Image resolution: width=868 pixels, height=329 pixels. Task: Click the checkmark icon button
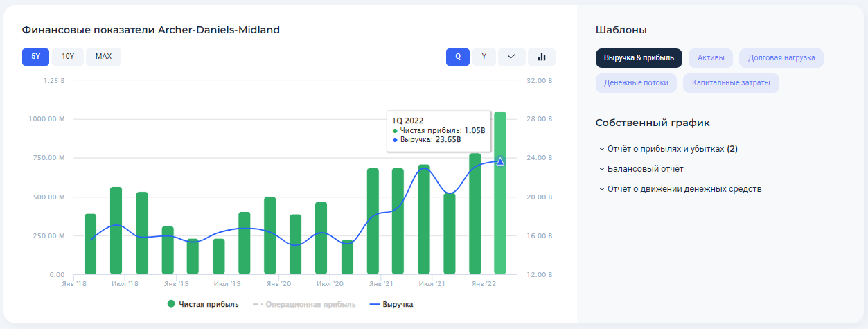tap(512, 57)
